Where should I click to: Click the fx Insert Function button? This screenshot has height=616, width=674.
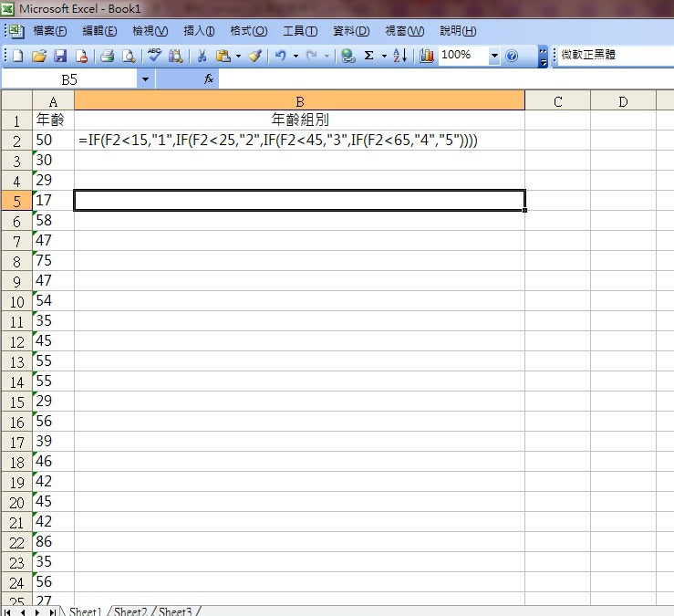(x=209, y=78)
